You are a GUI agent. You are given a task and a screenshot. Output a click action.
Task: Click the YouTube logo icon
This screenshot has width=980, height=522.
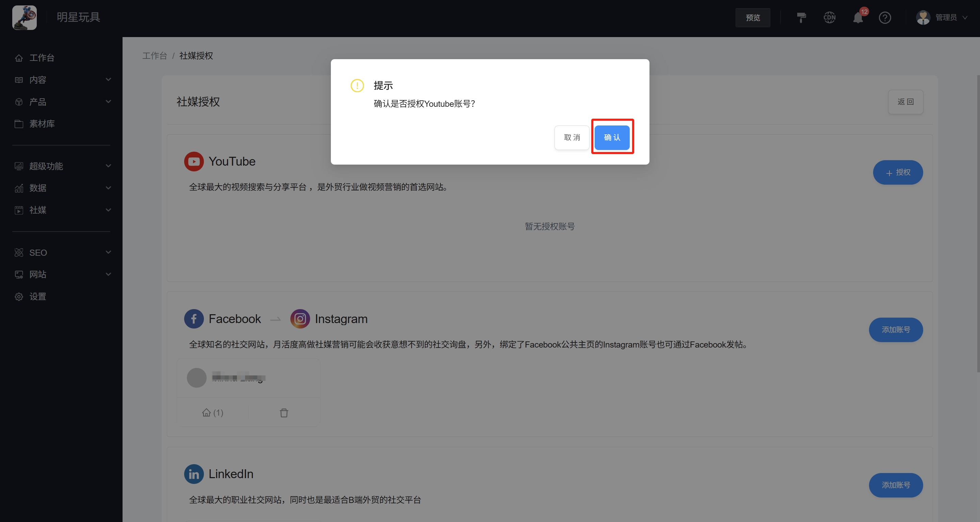coord(194,161)
